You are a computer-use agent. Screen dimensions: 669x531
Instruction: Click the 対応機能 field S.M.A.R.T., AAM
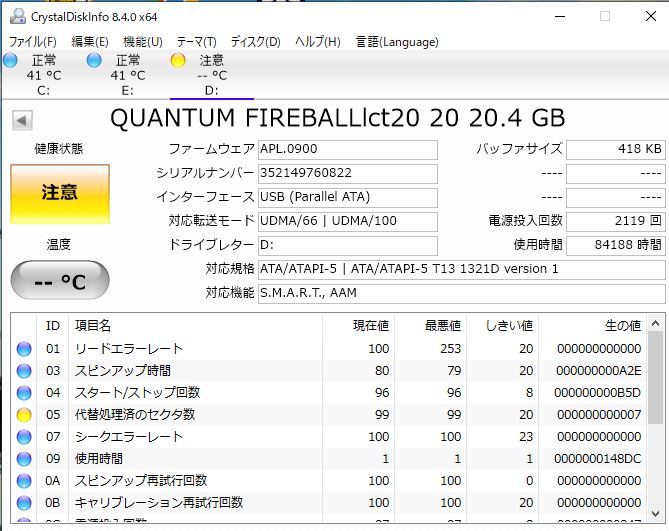pos(462,293)
